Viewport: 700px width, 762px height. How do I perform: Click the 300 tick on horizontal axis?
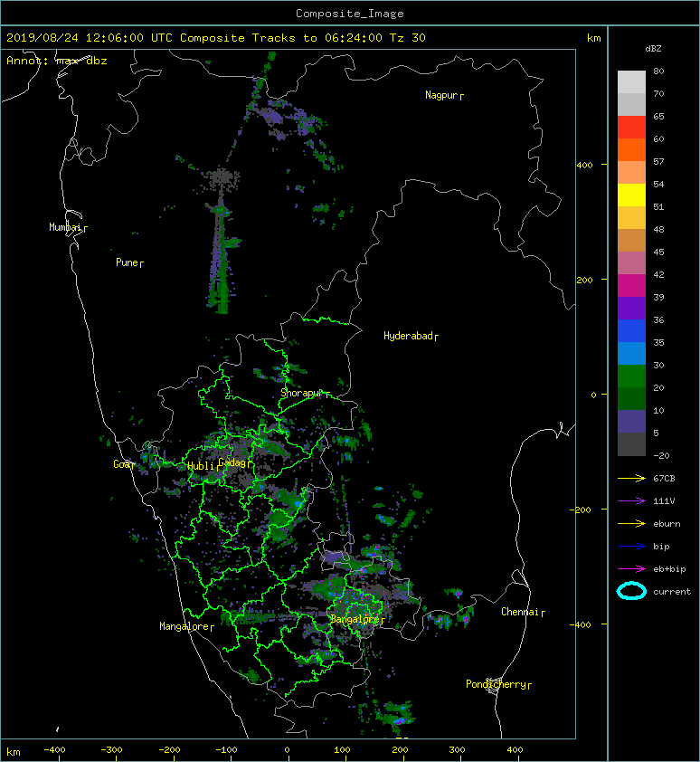point(457,750)
